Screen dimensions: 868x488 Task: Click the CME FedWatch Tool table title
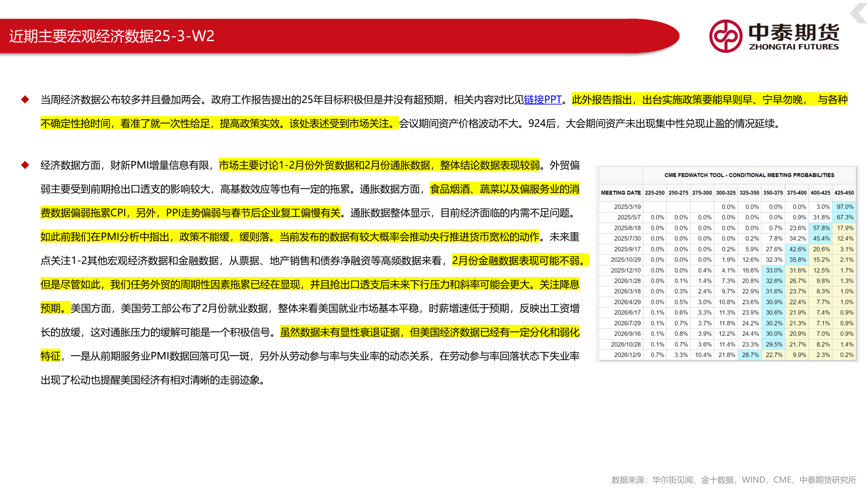749,175
